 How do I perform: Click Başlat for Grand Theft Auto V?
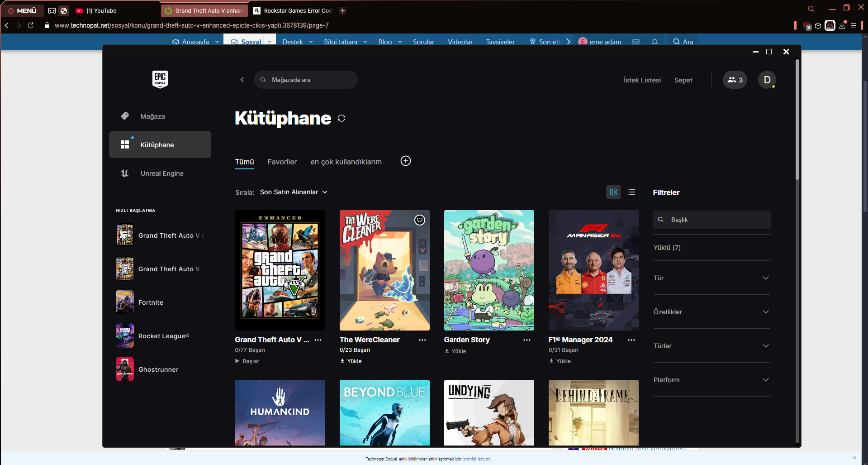coord(247,361)
